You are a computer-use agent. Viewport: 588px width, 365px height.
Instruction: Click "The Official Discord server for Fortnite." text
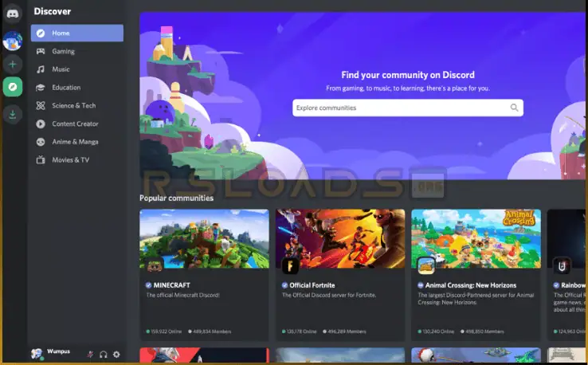(329, 295)
